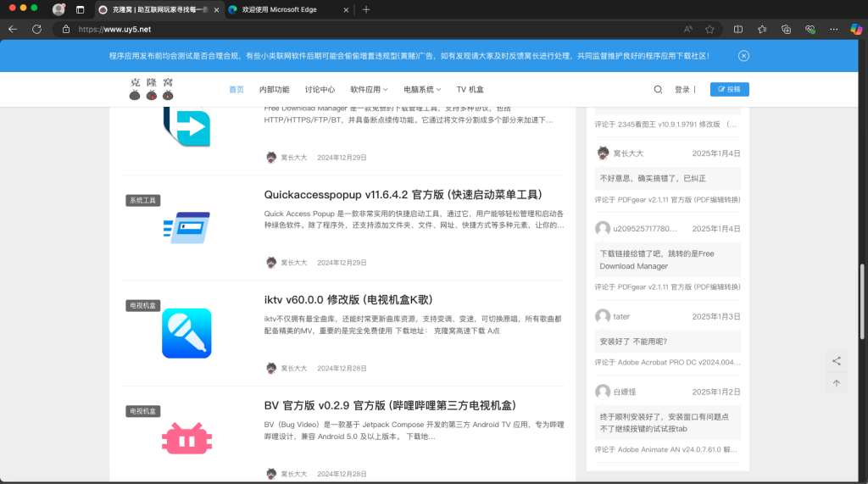Open the collections icon
The image size is (868, 484).
pos(786,30)
